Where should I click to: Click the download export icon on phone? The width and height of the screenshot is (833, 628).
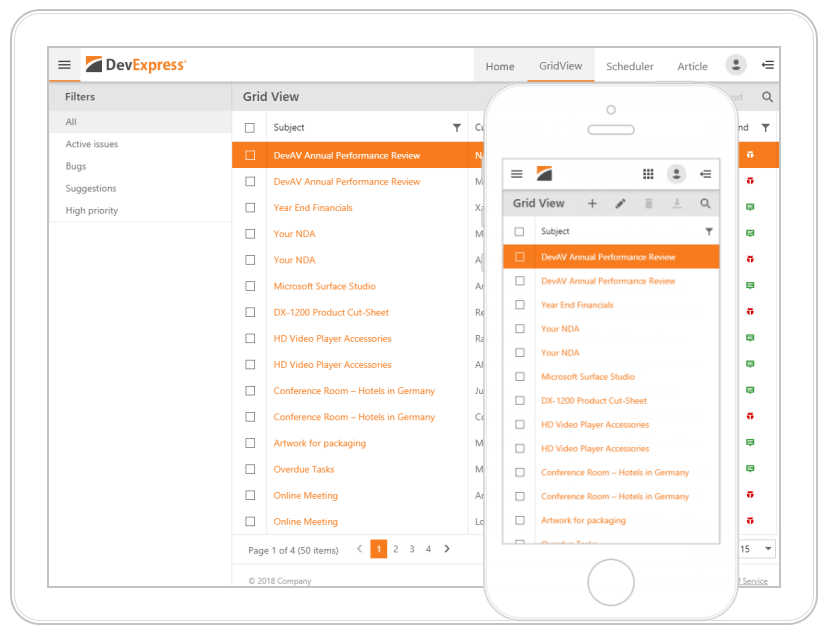[677, 203]
